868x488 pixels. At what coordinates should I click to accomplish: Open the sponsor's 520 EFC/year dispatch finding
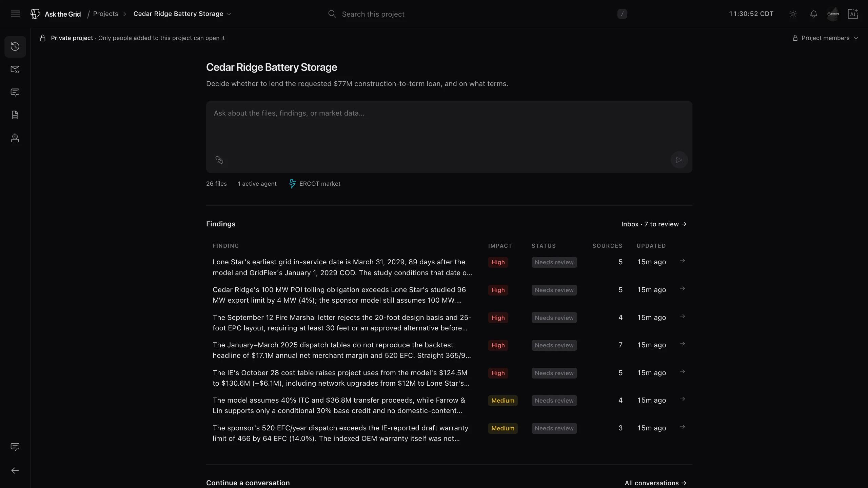[x=340, y=433]
